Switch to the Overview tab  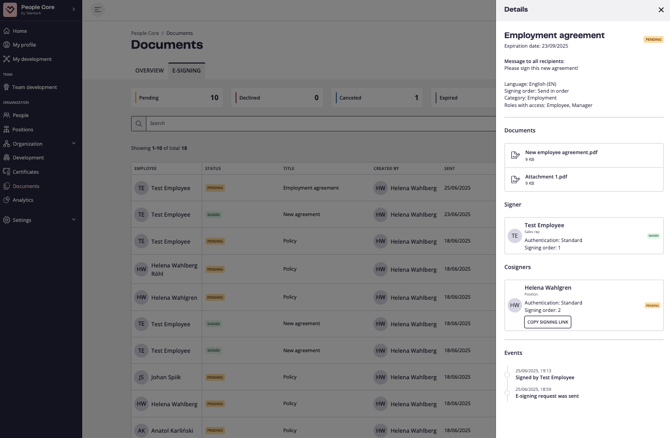point(149,71)
